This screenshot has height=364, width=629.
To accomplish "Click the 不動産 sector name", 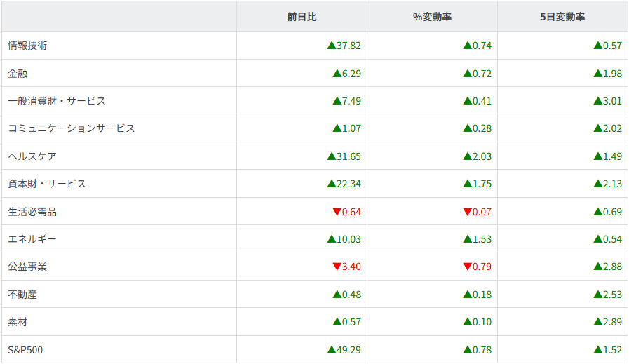I will [22, 295].
